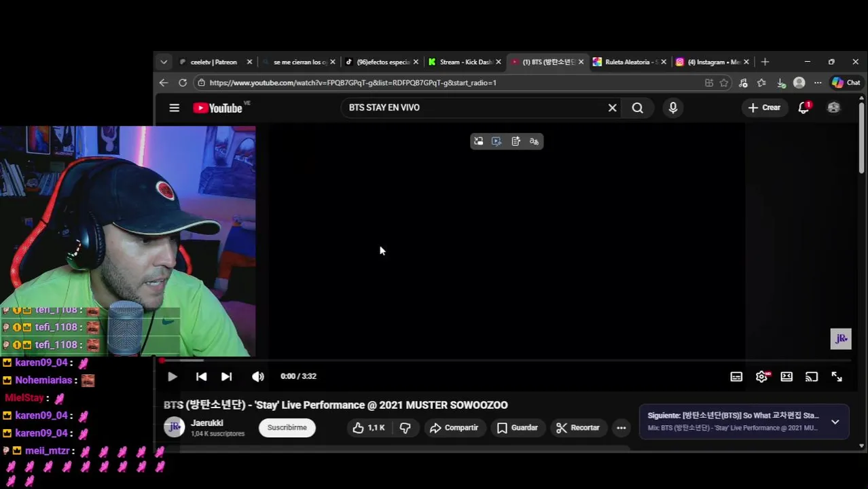Mute the video volume
868x489 pixels.
pyautogui.click(x=258, y=376)
